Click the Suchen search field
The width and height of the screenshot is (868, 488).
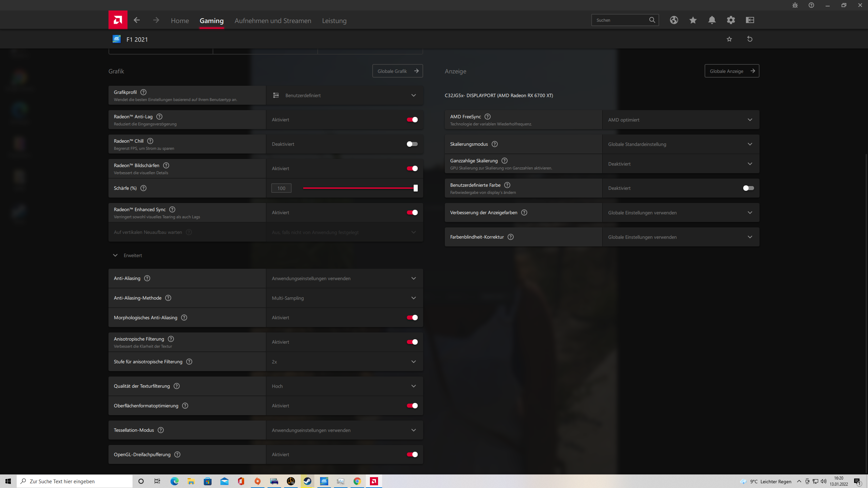click(x=620, y=20)
